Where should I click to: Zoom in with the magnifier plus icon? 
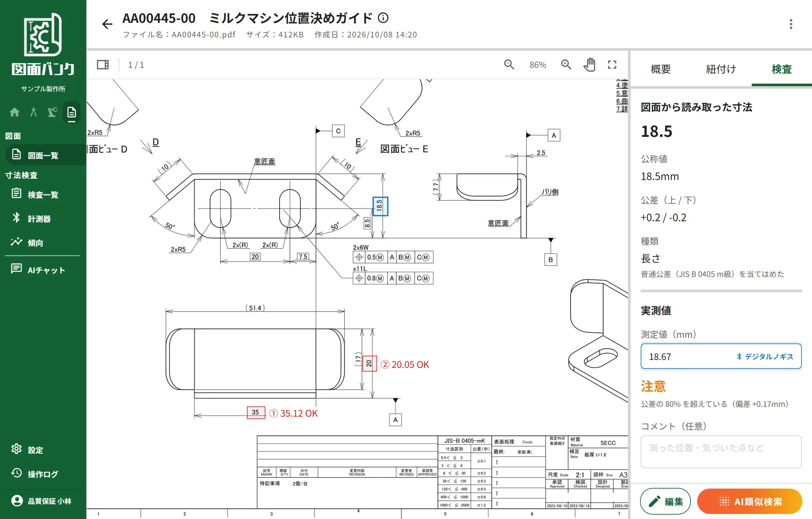[x=566, y=65]
